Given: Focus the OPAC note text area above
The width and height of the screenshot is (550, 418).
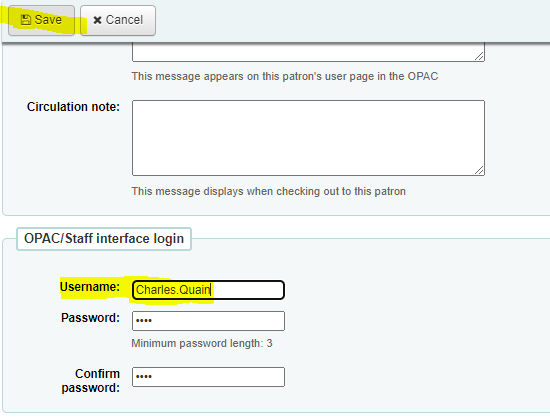Looking at the screenshot, I should (x=308, y=52).
